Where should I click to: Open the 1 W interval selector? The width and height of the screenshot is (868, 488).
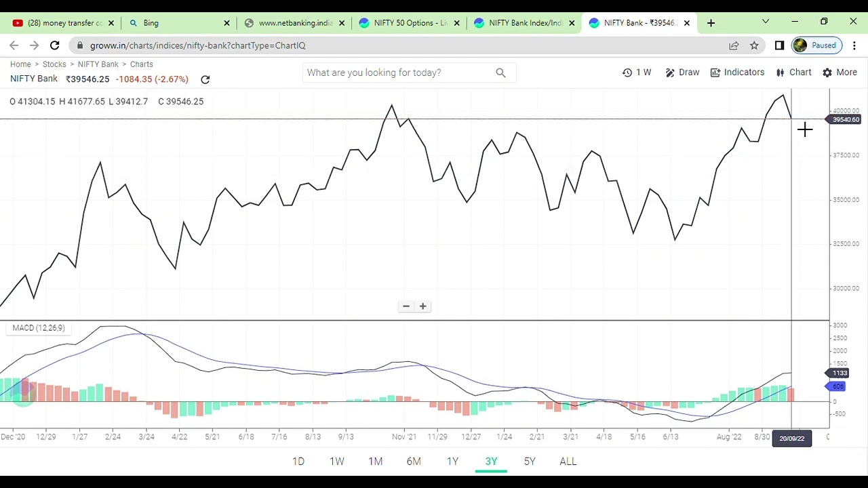click(x=637, y=73)
